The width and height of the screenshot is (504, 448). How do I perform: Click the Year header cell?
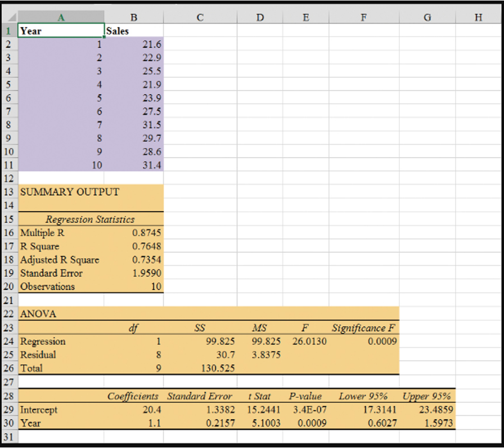pyautogui.click(x=61, y=30)
